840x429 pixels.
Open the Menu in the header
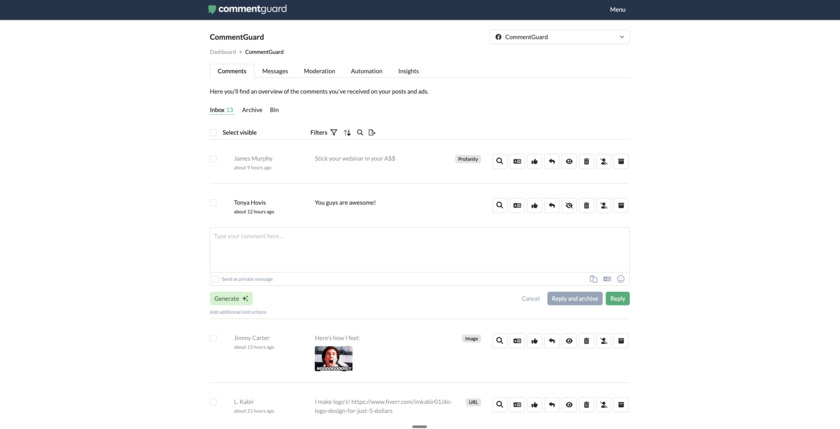[x=617, y=10]
